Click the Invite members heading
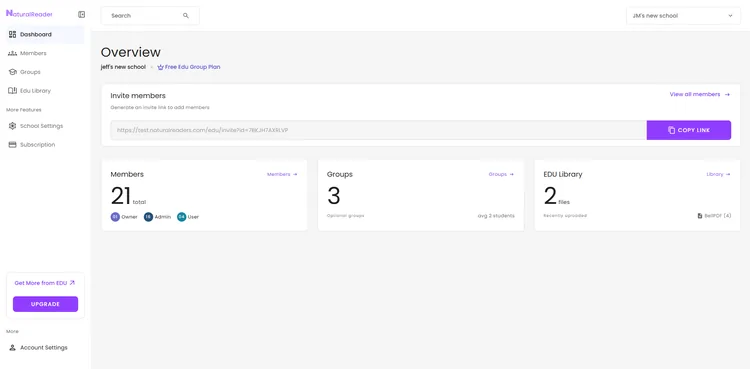This screenshot has height=369, width=750. (138, 96)
